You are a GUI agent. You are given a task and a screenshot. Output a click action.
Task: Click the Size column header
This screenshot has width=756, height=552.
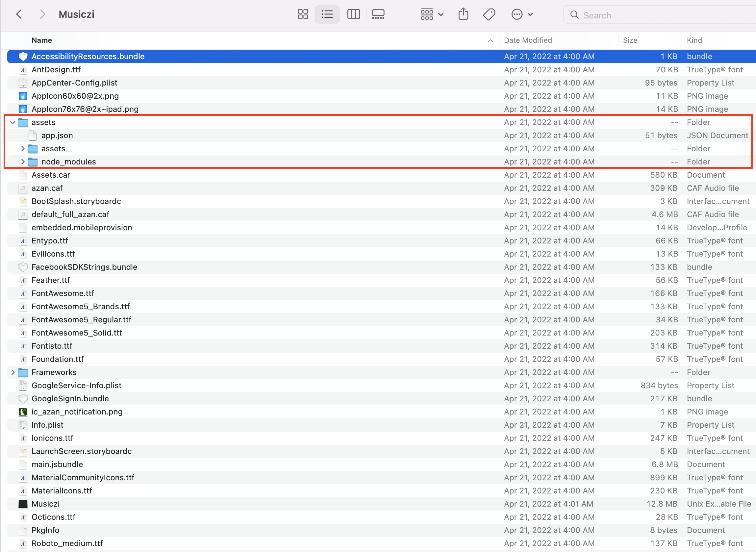[x=630, y=40]
